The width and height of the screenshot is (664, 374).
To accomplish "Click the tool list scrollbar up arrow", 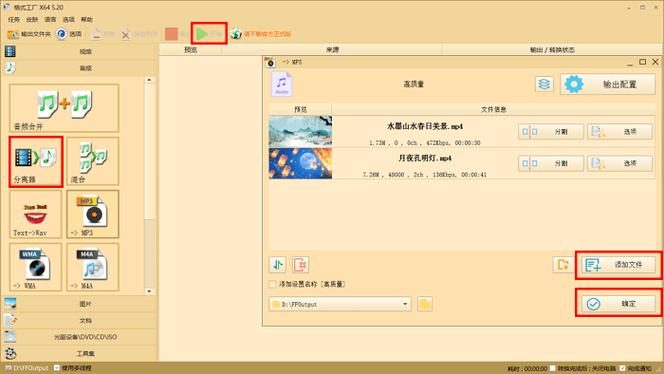I will click(149, 80).
